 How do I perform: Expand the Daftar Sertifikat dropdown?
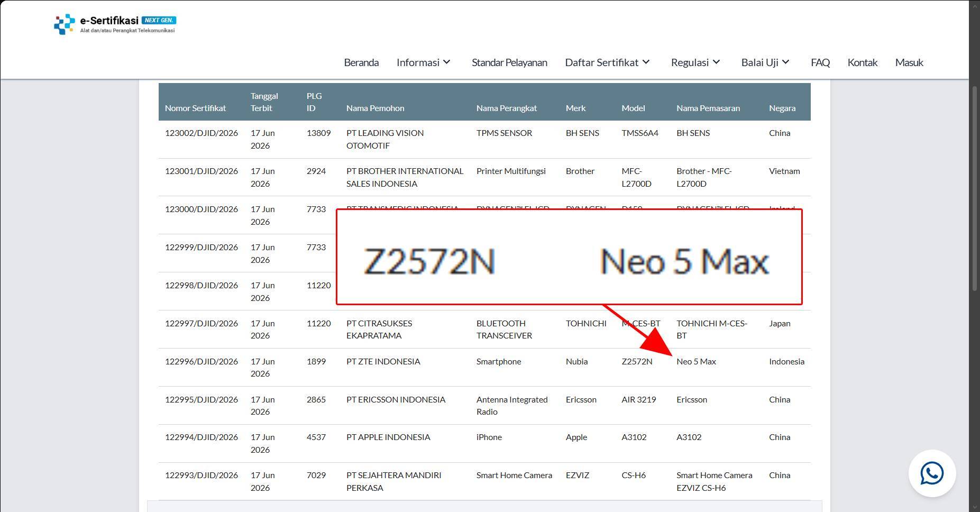[x=608, y=62]
